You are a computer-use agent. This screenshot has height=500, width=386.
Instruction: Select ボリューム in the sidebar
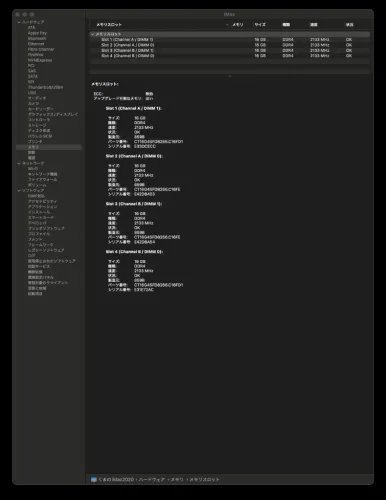(x=37, y=185)
